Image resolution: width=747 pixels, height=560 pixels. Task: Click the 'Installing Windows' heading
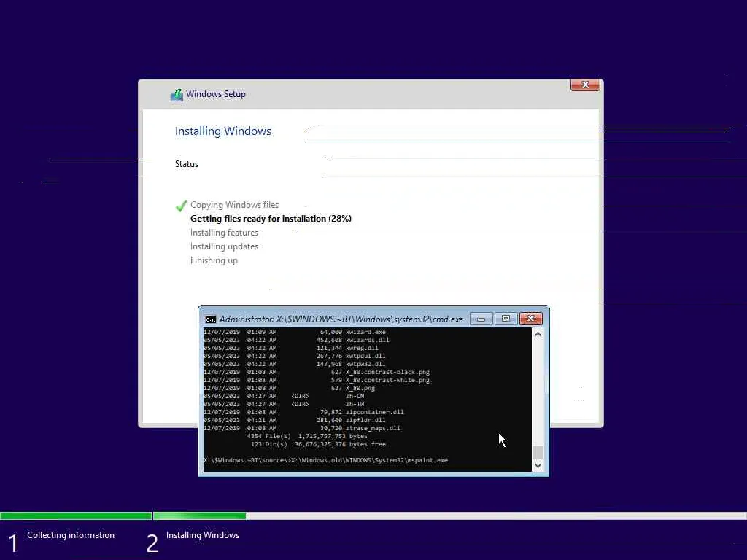[x=223, y=131]
